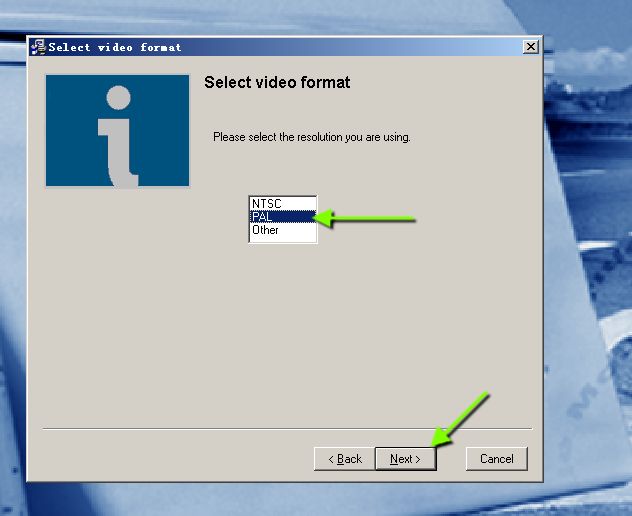Click the desktop background above the dialog window
This screenshot has height=516, width=632.
coord(300,16)
